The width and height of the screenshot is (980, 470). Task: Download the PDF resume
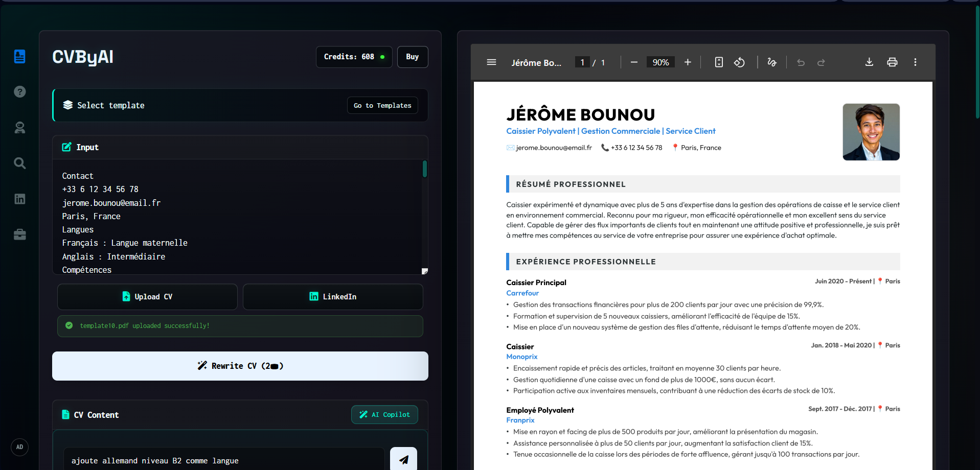[869, 62]
